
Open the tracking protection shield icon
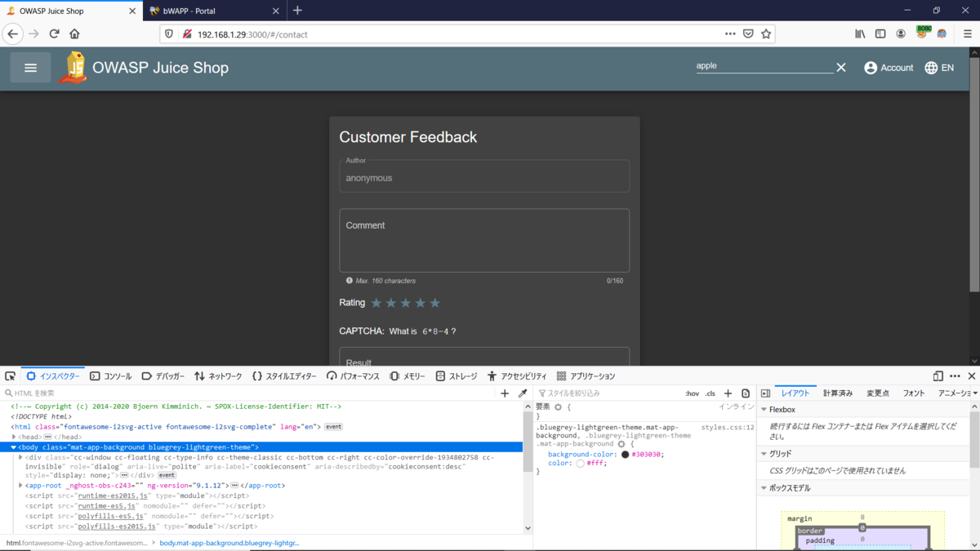click(169, 34)
